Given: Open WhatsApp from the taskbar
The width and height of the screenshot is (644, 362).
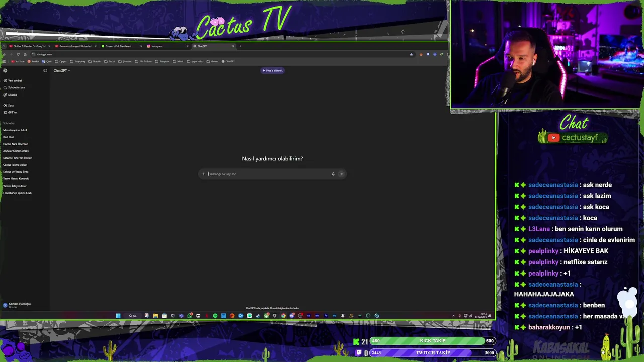Looking at the screenshot, I should [x=190, y=316].
